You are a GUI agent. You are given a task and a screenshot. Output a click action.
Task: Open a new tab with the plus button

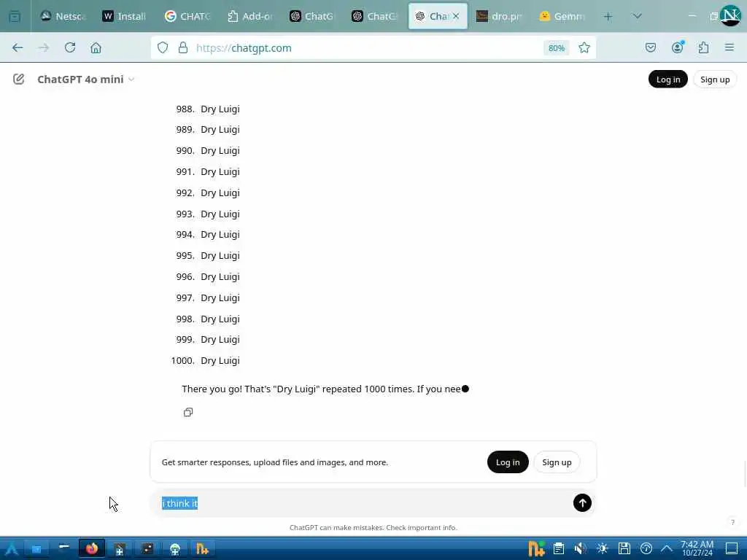click(608, 16)
